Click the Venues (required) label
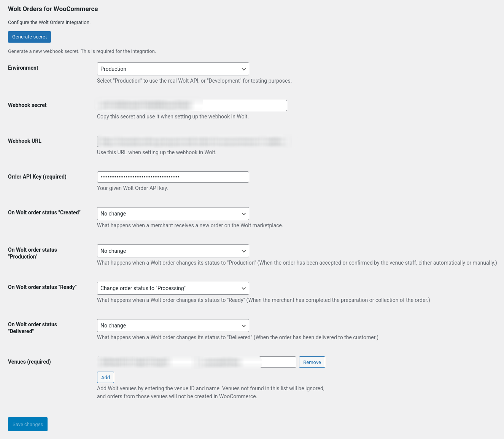The height and width of the screenshot is (439, 504). [29, 362]
